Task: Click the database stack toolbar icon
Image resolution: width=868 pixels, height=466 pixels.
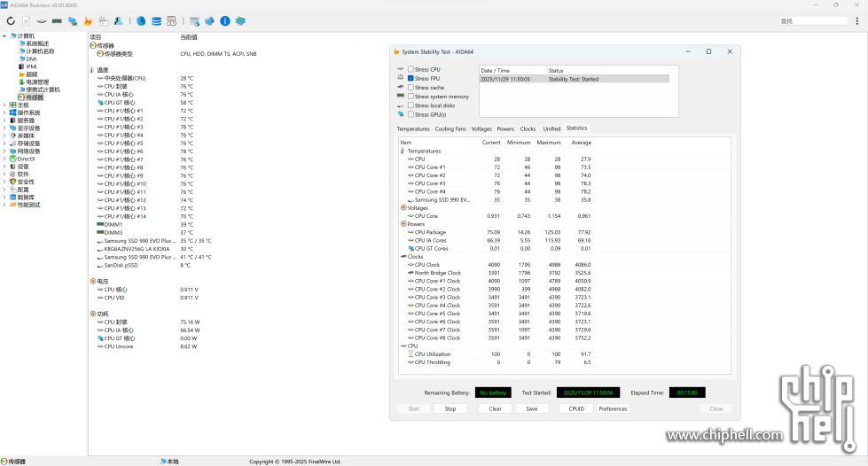Action: 156,20
